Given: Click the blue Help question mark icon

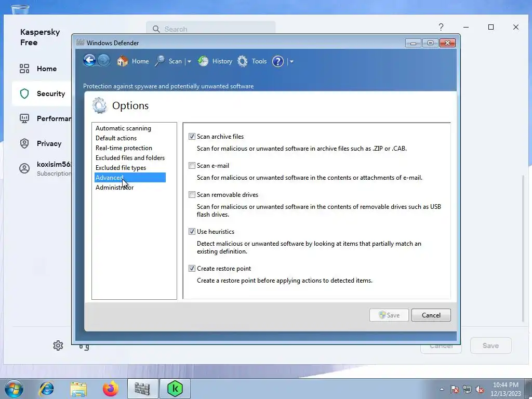Looking at the screenshot, I should pos(277,61).
